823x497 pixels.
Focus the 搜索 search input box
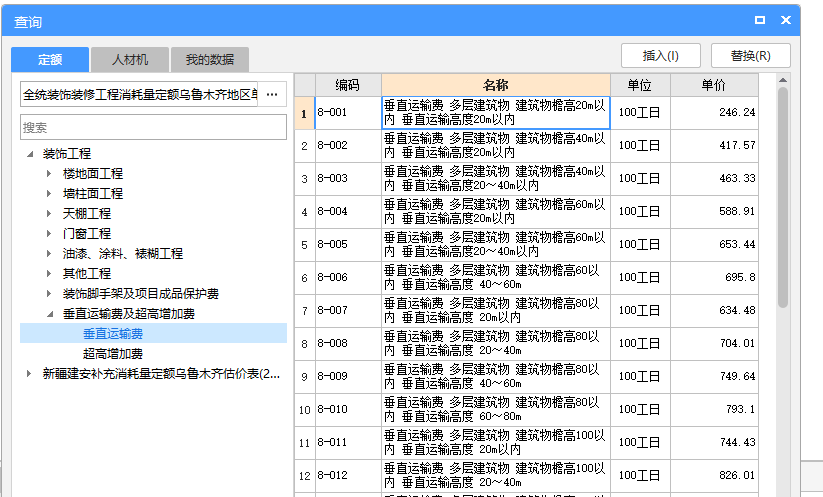point(153,127)
